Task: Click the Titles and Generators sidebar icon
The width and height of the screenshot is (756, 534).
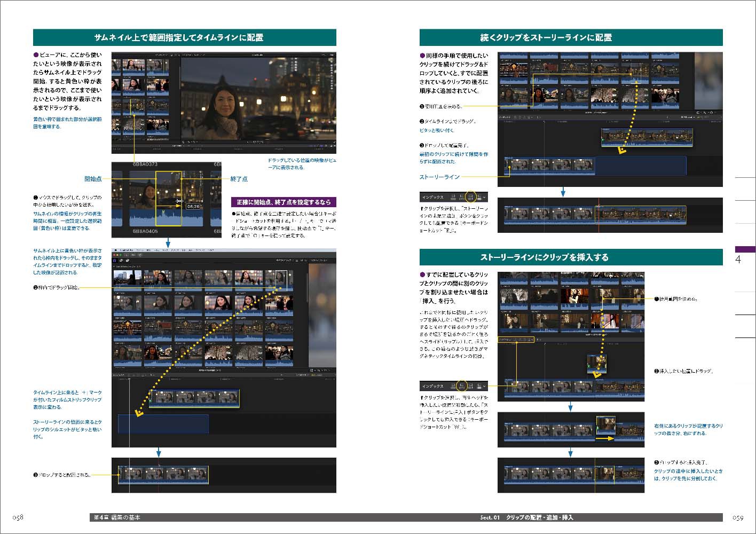Action: (127, 261)
